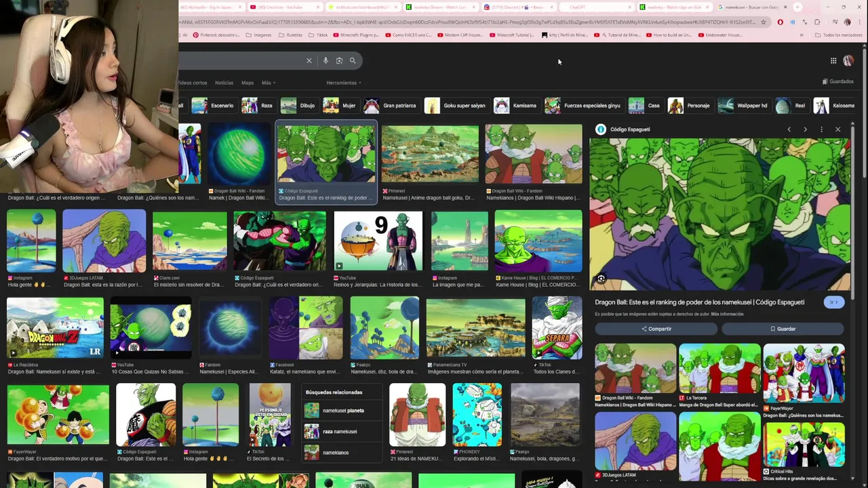The height and width of the screenshot is (488, 868).
Task: Open TikTok Todos los Clanes thumbnail
Action: click(x=557, y=327)
